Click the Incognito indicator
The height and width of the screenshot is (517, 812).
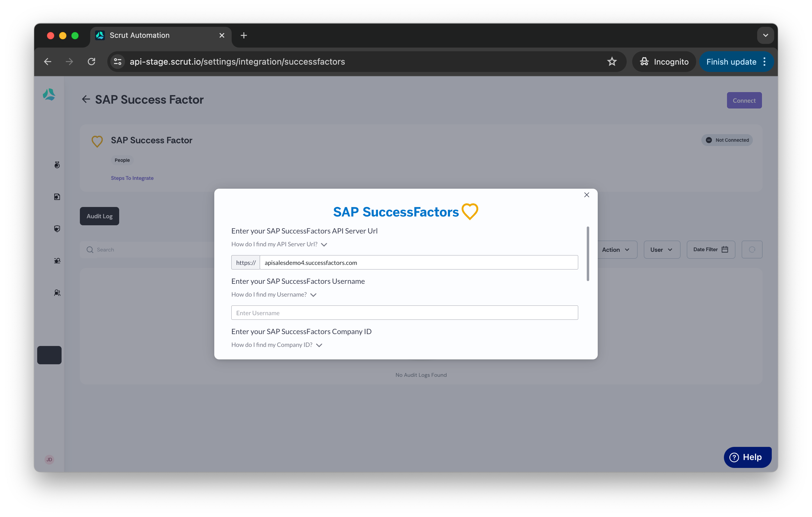(x=664, y=62)
